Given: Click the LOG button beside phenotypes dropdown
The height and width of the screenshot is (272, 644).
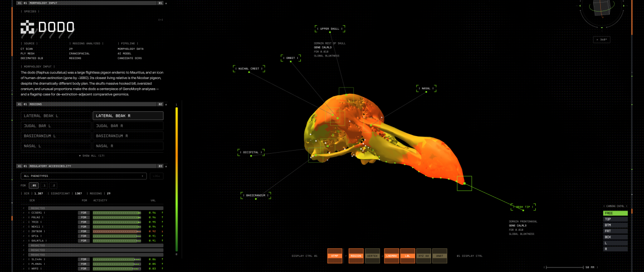Looking at the screenshot, I should tap(156, 176).
